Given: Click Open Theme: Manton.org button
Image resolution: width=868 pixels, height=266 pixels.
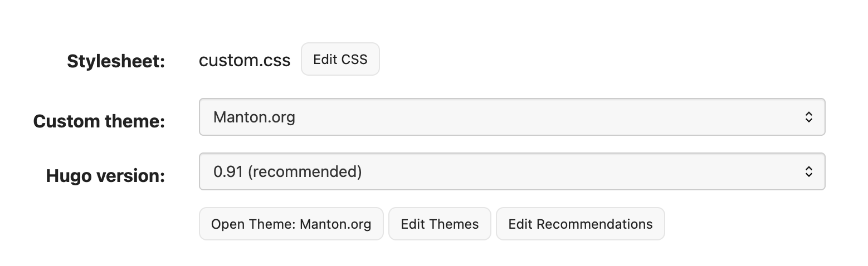Looking at the screenshot, I should tap(291, 224).
